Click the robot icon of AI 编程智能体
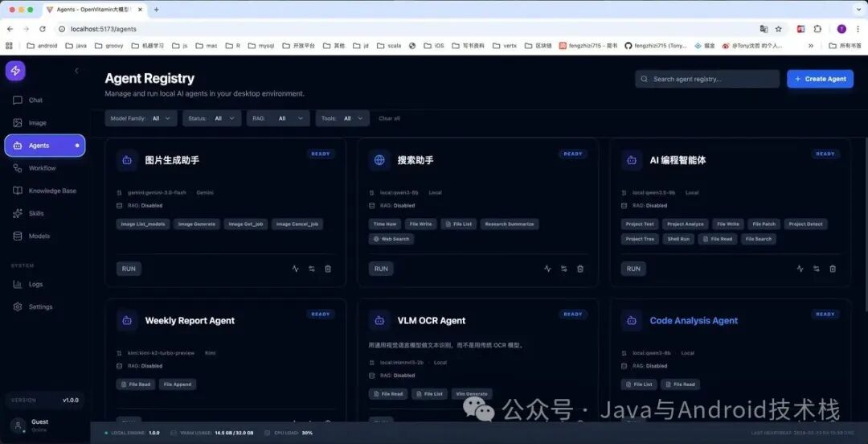 point(632,160)
